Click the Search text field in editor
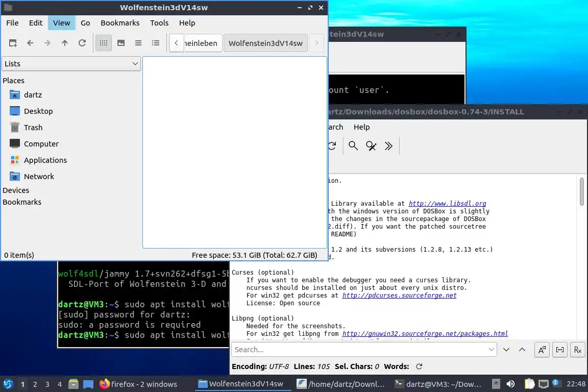The height and width of the screenshot is (392, 588). pyautogui.click(x=359, y=350)
